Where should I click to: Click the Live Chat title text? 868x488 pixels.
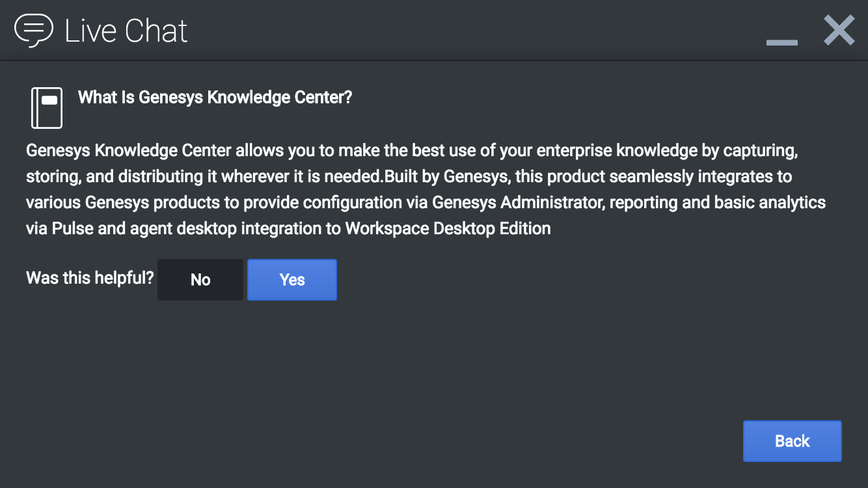click(x=126, y=31)
